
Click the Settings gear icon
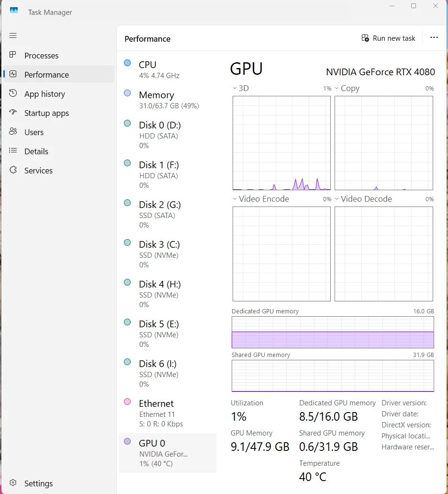[13, 483]
